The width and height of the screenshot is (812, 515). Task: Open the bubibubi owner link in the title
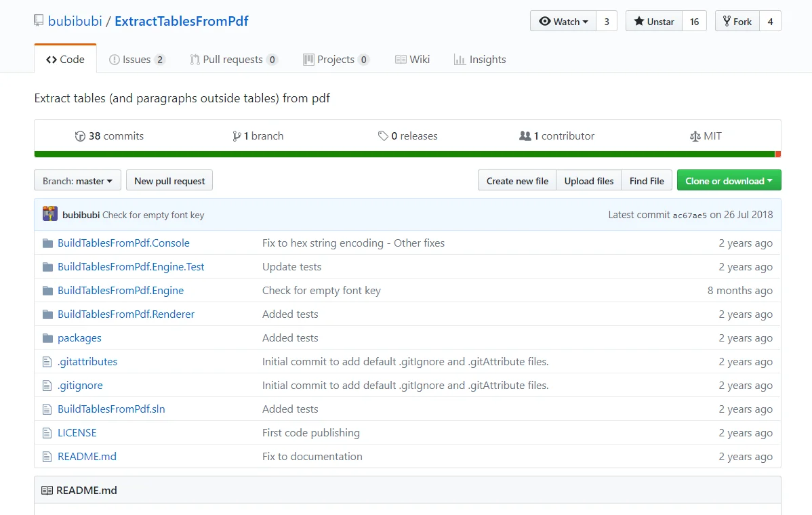click(75, 21)
